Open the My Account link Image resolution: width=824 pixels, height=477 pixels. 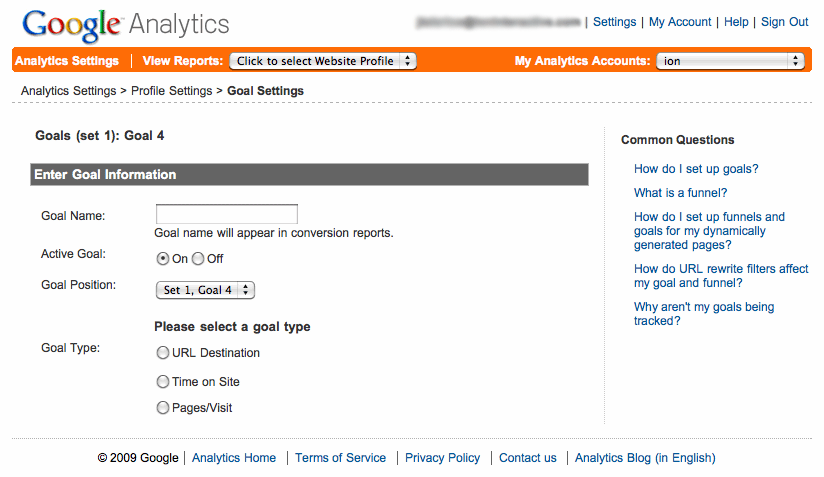[x=679, y=22]
